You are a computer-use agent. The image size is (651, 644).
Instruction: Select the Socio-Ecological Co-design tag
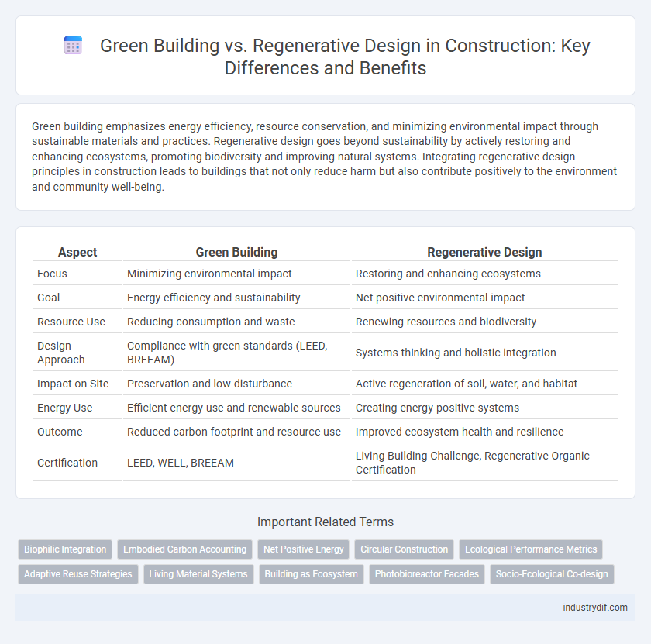[x=552, y=574]
